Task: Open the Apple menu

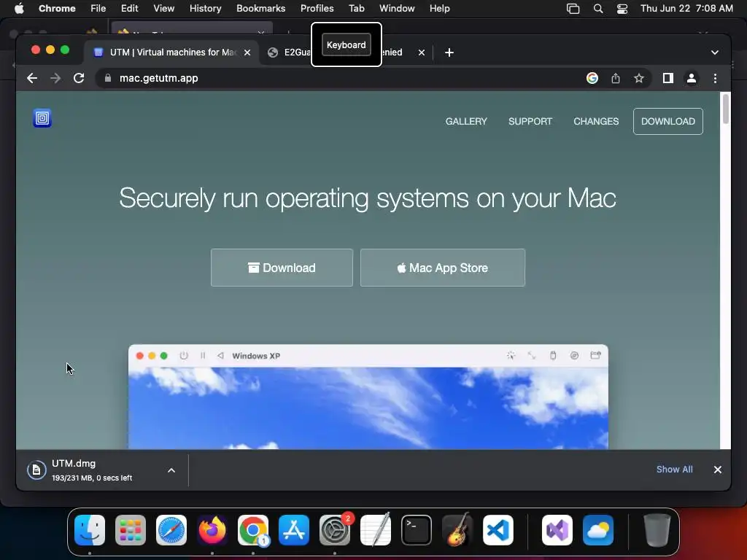Action: coord(19,8)
